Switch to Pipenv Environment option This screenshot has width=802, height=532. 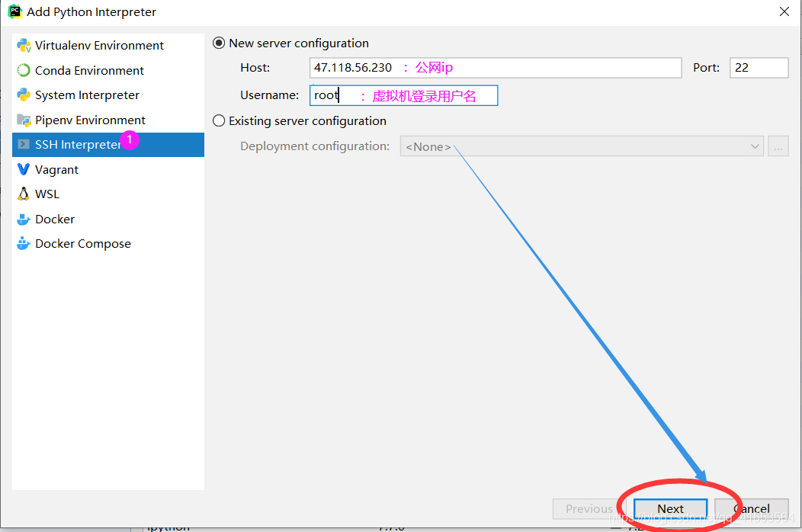108,120
